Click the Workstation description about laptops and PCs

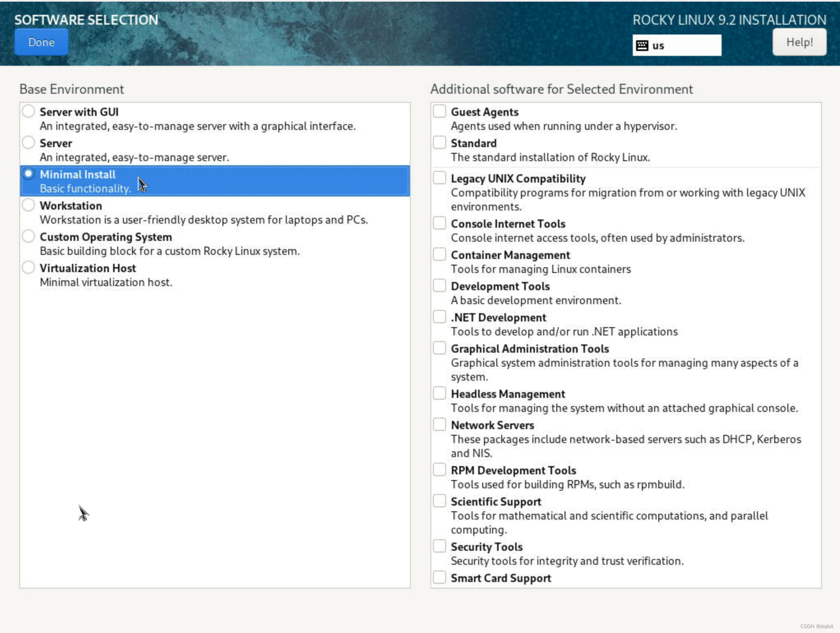click(x=204, y=220)
